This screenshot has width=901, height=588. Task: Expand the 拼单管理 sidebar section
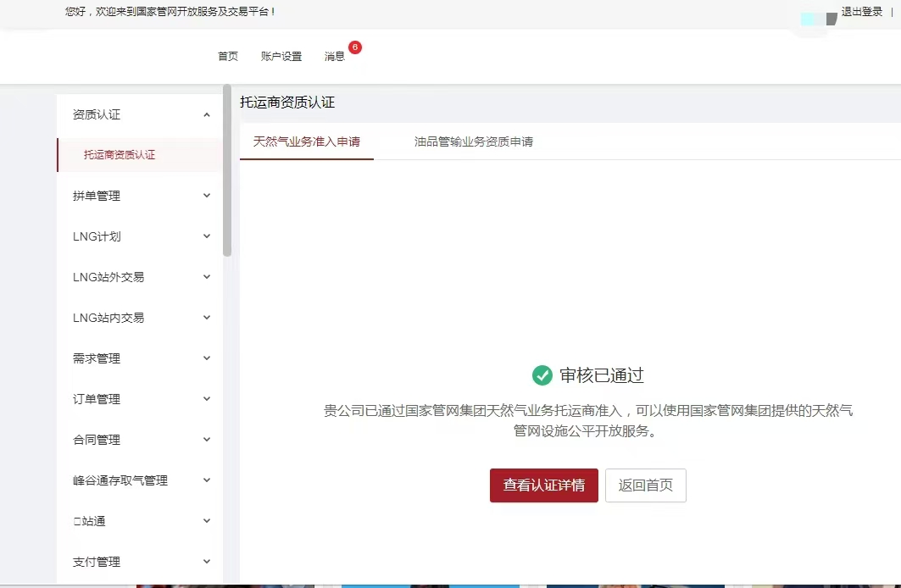pos(206,196)
